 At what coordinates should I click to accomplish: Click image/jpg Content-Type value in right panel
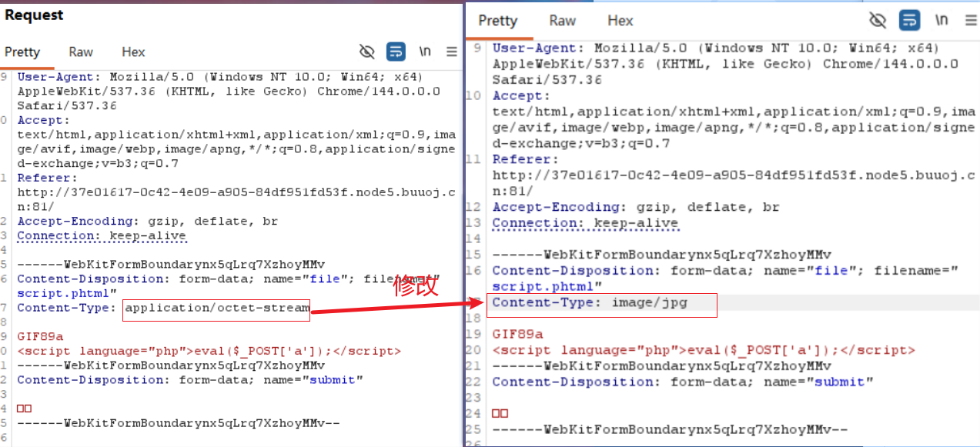650,302
